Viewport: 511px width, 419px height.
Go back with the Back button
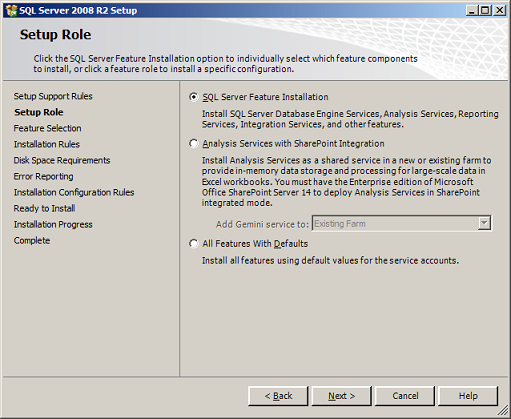click(278, 396)
